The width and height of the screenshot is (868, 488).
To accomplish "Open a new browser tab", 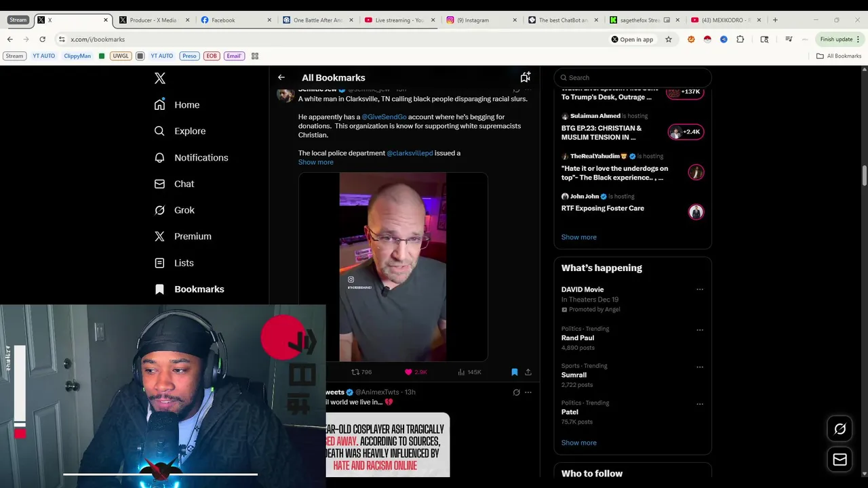I will tap(775, 20).
